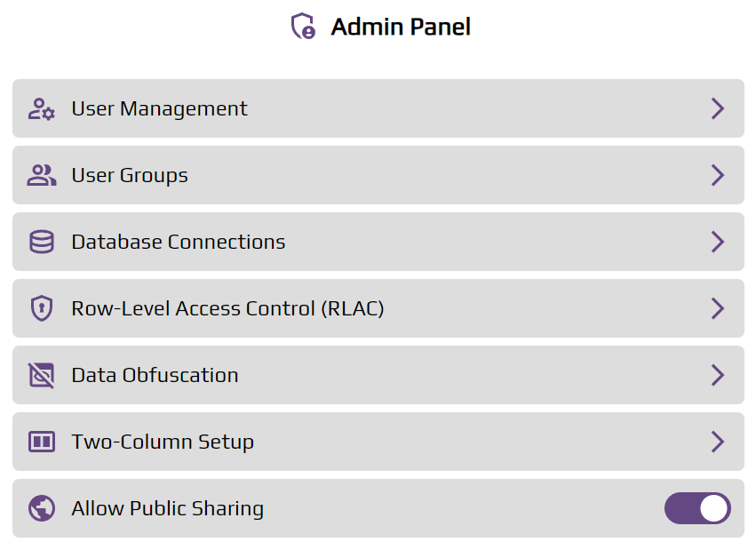Viewport: 756px width, 550px height.
Task: Click the chevron for Row-Level Access Control
Action: [718, 308]
